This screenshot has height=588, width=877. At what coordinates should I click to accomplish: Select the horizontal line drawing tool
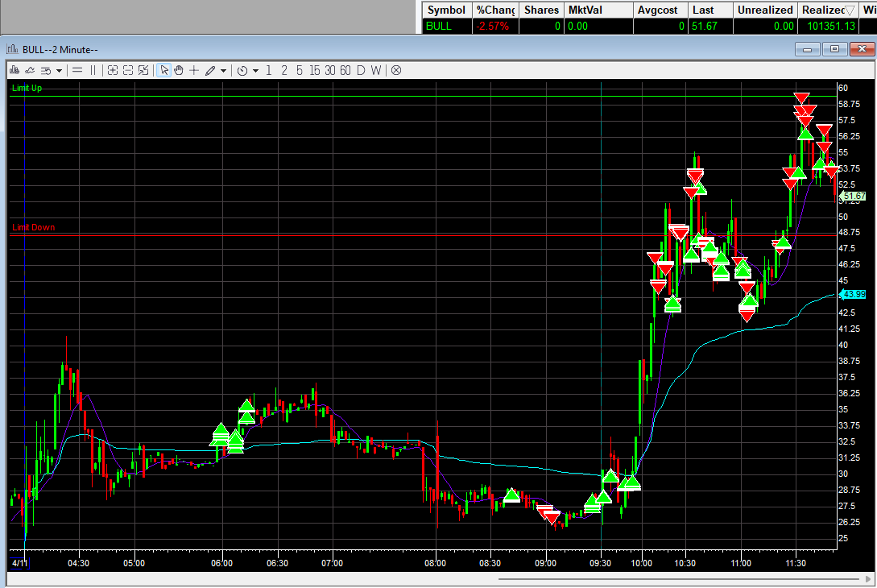click(x=77, y=70)
